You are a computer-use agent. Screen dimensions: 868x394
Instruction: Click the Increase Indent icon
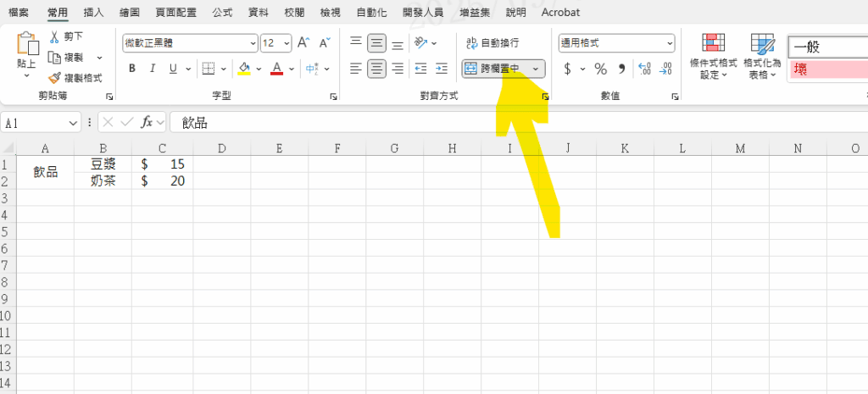coord(441,69)
